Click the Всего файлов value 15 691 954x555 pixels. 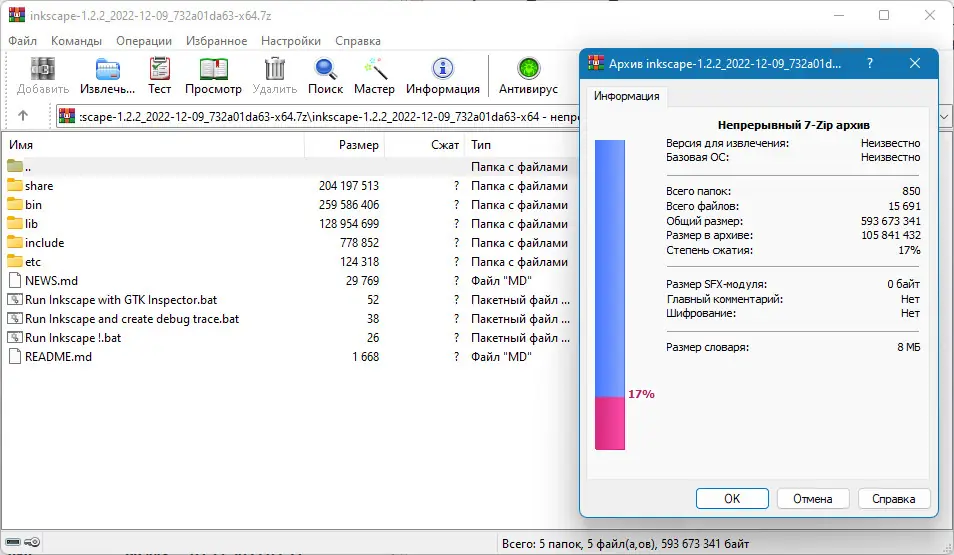click(904, 206)
